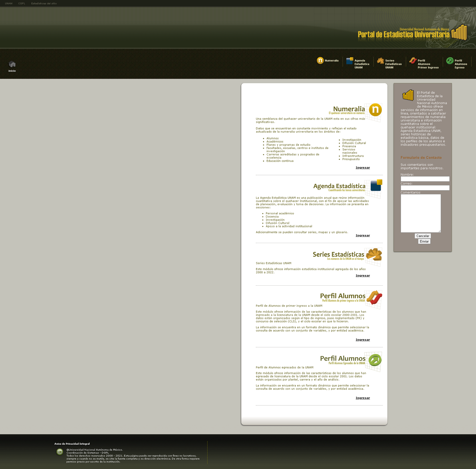The width and height of the screenshot is (476, 469).
Task: Focus the Nombre input field
Action: click(425, 179)
